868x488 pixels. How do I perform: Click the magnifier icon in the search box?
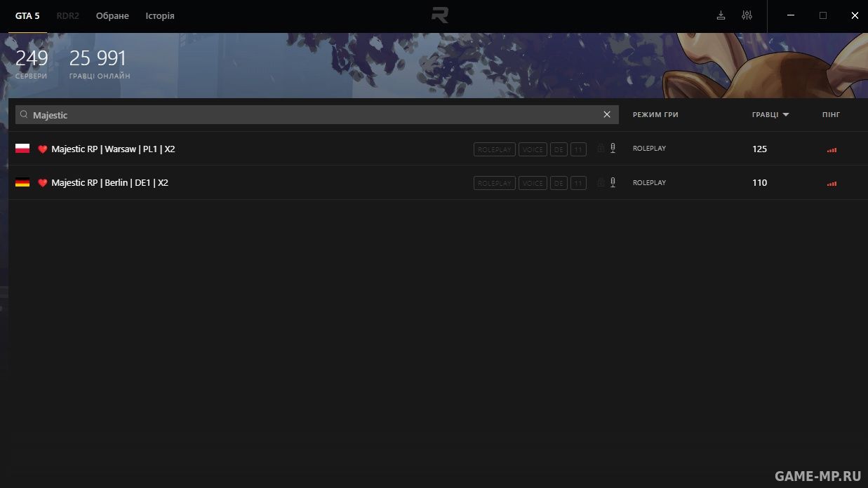pyautogui.click(x=24, y=114)
